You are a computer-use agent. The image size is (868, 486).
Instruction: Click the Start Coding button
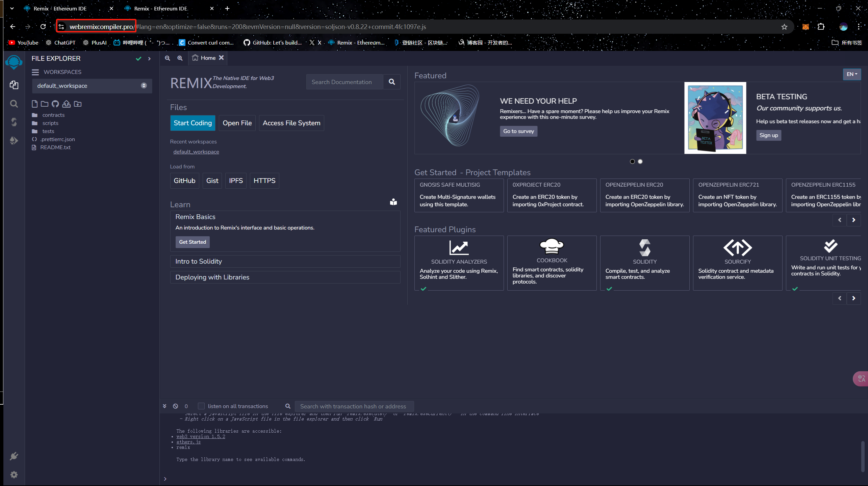click(x=193, y=123)
